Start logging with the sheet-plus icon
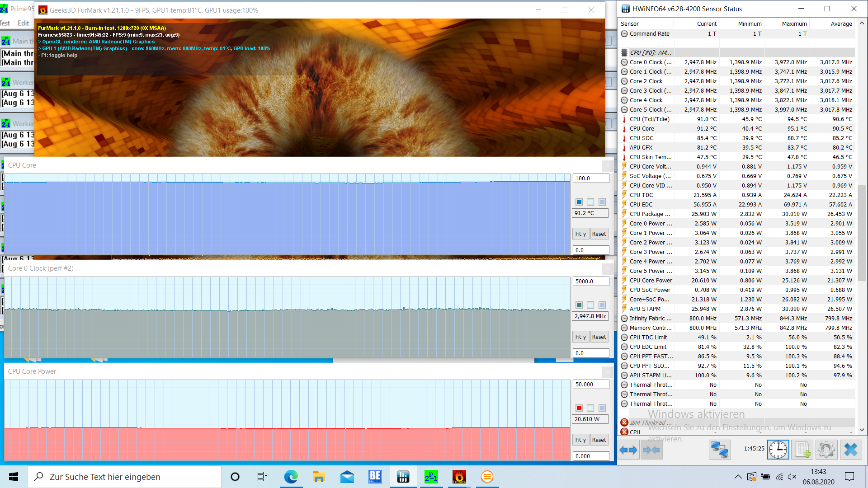The height and width of the screenshot is (488, 868). 802,450
